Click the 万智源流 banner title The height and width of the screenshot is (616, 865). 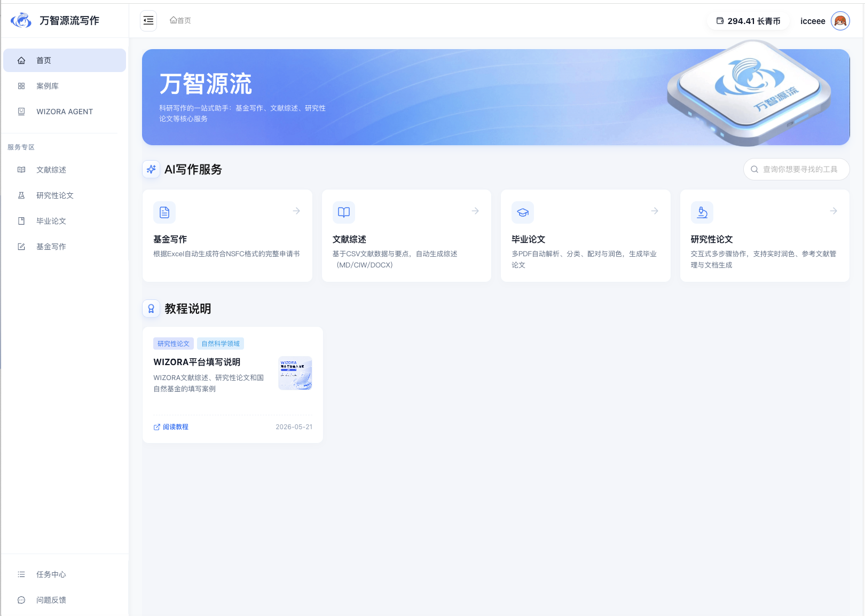pyautogui.click(x=206, y=84)
